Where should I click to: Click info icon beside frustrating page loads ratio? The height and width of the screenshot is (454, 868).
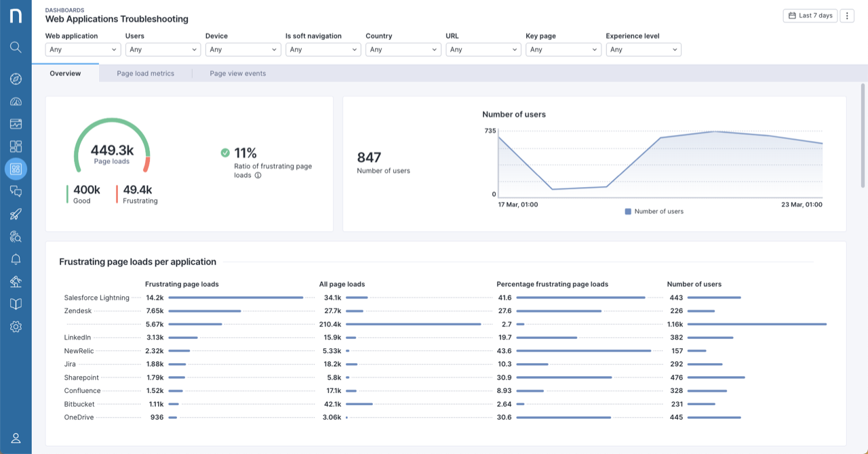coord(258,176)
